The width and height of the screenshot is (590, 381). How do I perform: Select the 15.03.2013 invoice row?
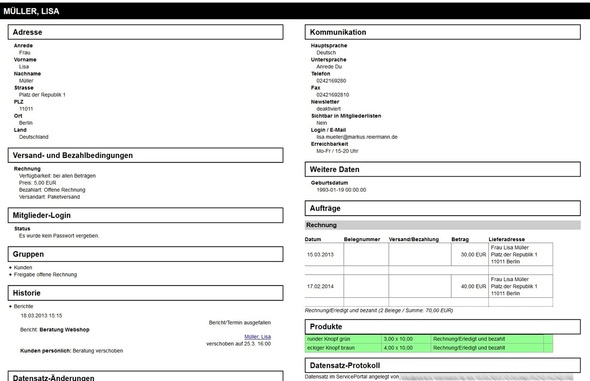pos(429,254)
